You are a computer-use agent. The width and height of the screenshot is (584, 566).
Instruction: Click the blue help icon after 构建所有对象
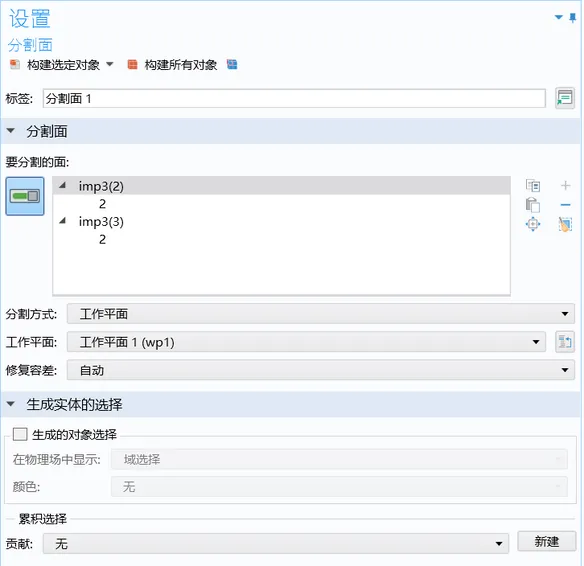click(x=232, y=64)
